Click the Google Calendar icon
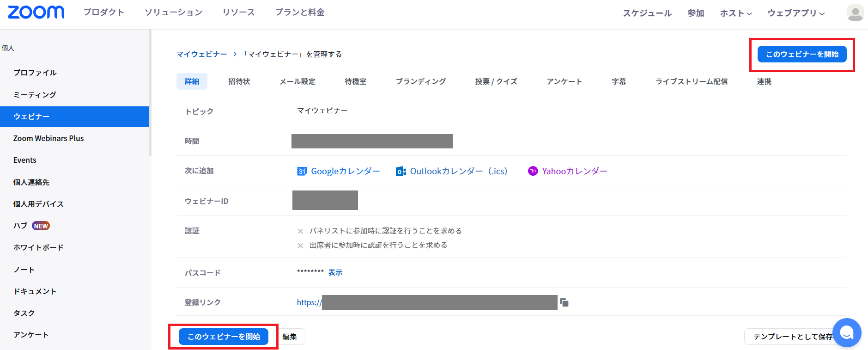 302,171
